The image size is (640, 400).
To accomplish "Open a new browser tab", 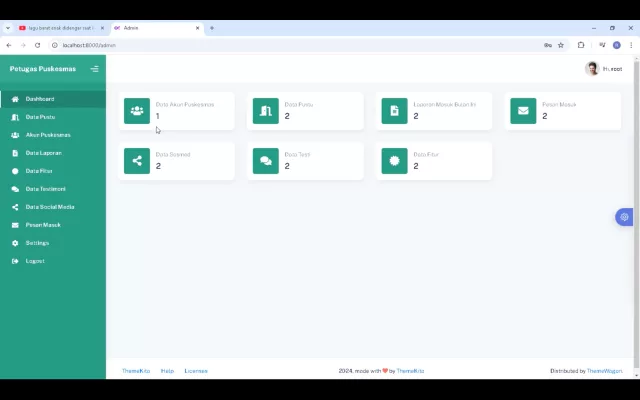I will [x=212, y=28].
